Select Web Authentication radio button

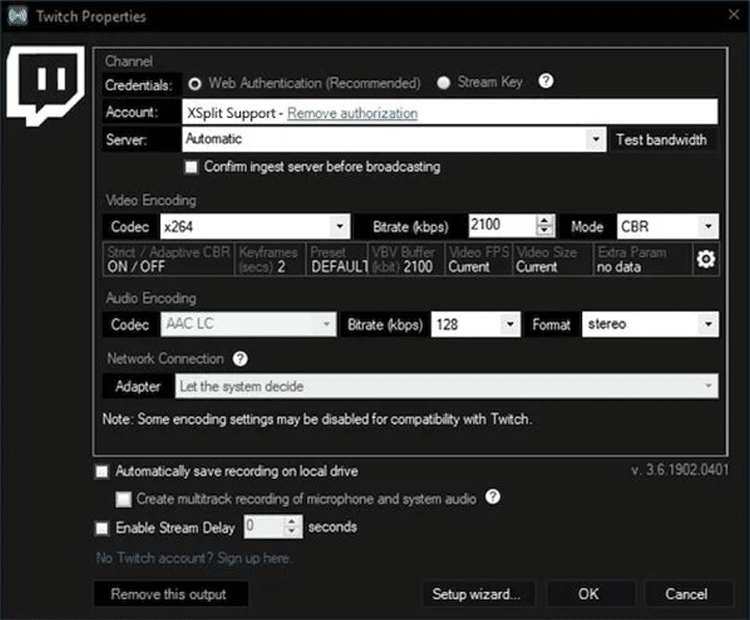(x=194, y=83)
